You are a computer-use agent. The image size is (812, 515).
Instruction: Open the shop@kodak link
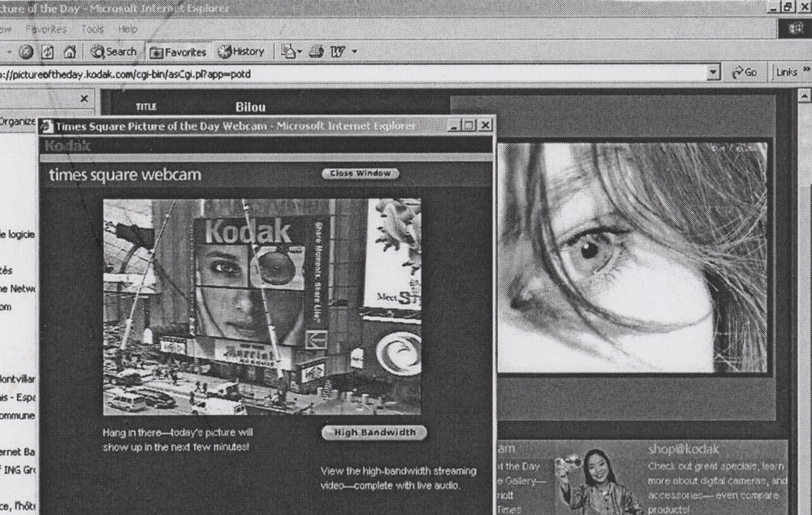pyautogui.click(x=684, y=448)
